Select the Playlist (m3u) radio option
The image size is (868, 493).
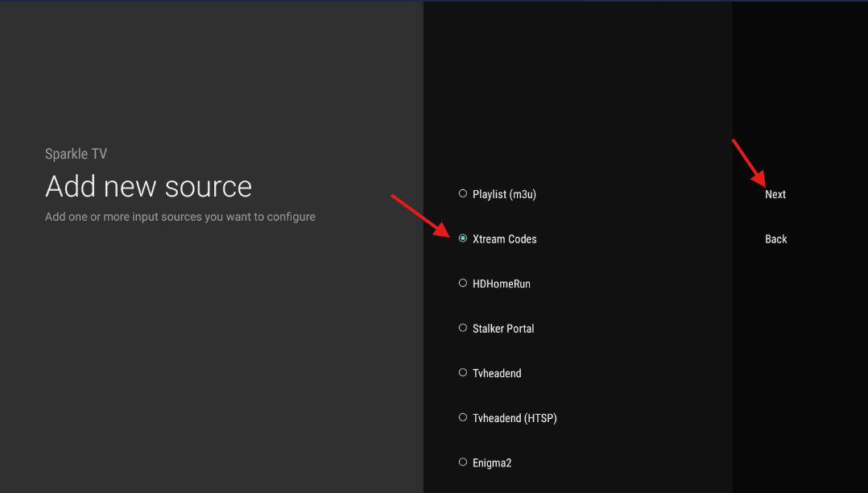497,194
